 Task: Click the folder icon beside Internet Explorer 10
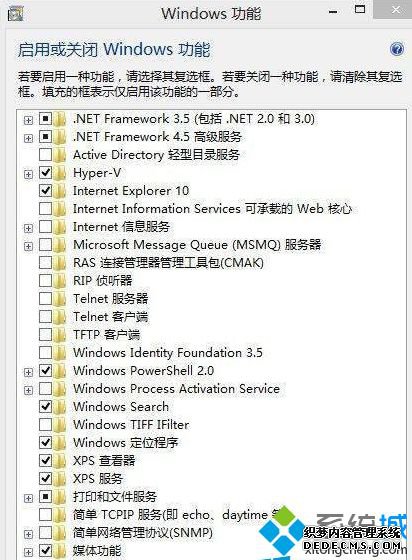(x=60, y=191)
